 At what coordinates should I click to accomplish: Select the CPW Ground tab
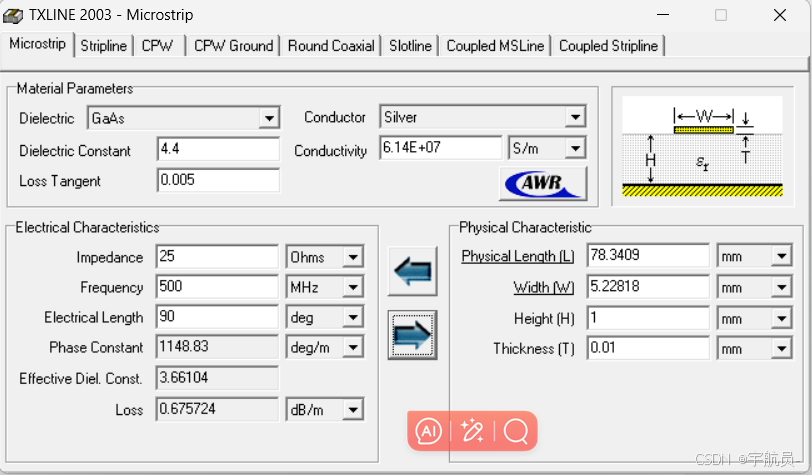click(x=234, y=46)
